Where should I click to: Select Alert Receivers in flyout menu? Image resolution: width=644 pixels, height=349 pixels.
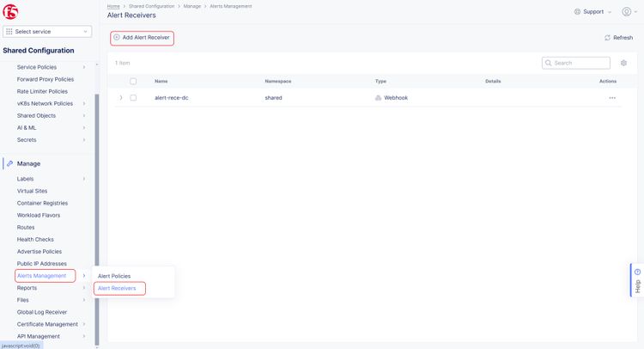tap(117, 288)
